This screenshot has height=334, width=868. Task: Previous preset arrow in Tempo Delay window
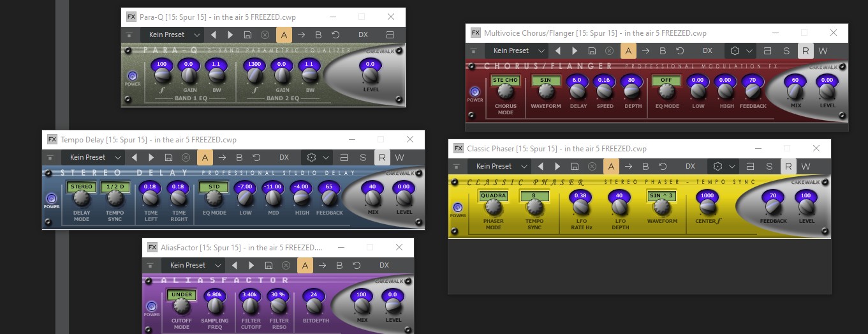tap(135, 157)
